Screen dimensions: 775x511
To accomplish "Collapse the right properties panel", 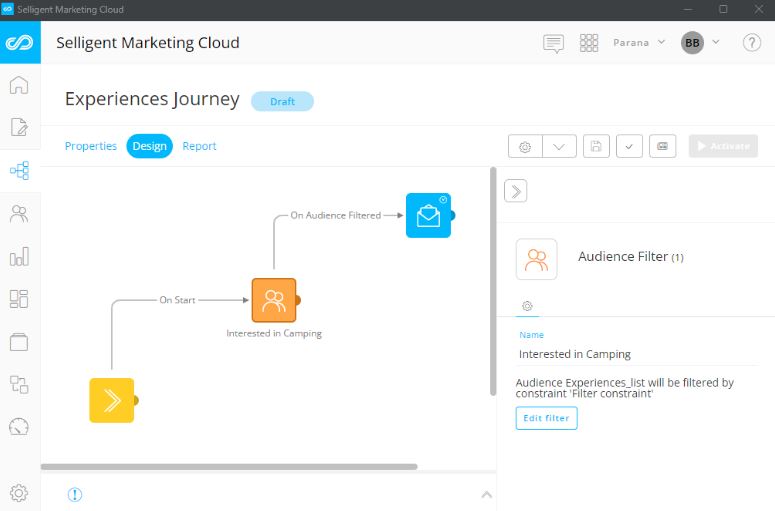I will point(516,191).
